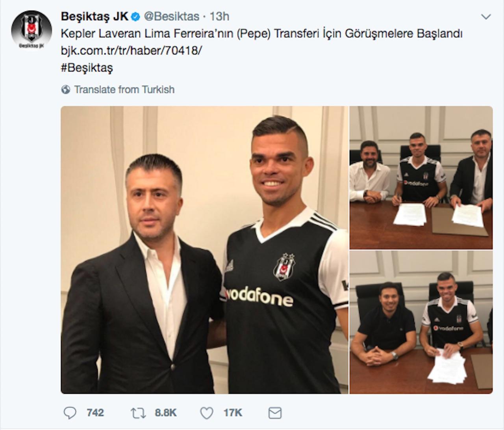Screen dimensions: 504x430
Task: Open the Beşiktaş JK display name
Action: tap(94, 17)
